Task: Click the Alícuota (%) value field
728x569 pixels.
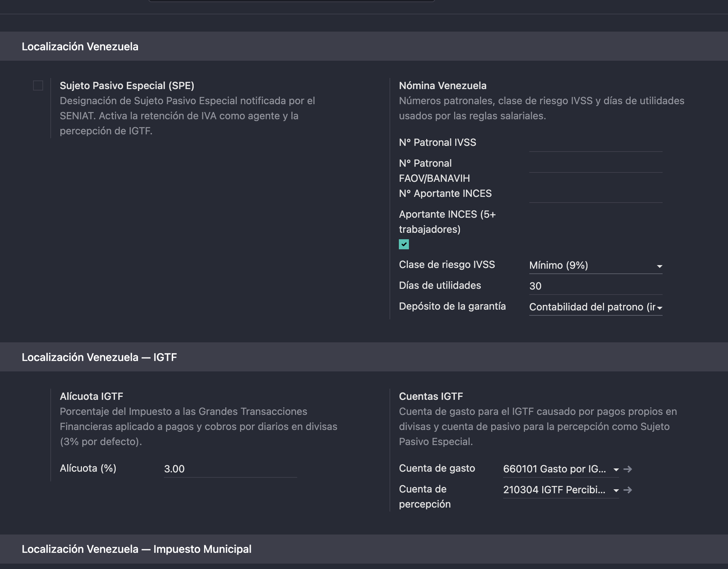Action: 230,469
